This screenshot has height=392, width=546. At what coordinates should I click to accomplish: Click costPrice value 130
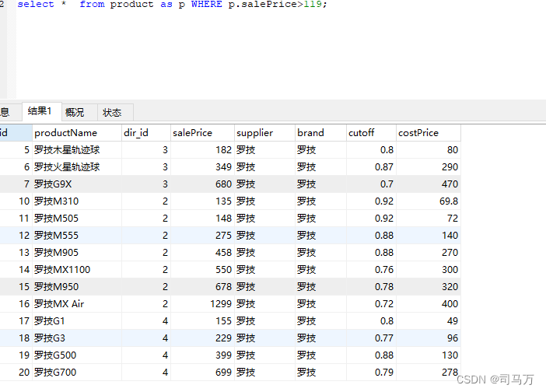click(x=429, y=355)
